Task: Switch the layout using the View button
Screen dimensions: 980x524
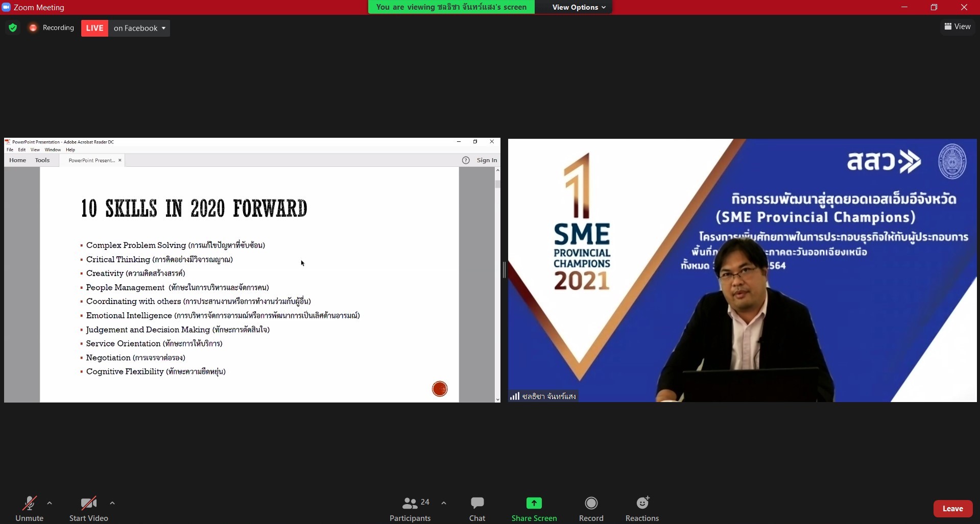Action: 958,27
